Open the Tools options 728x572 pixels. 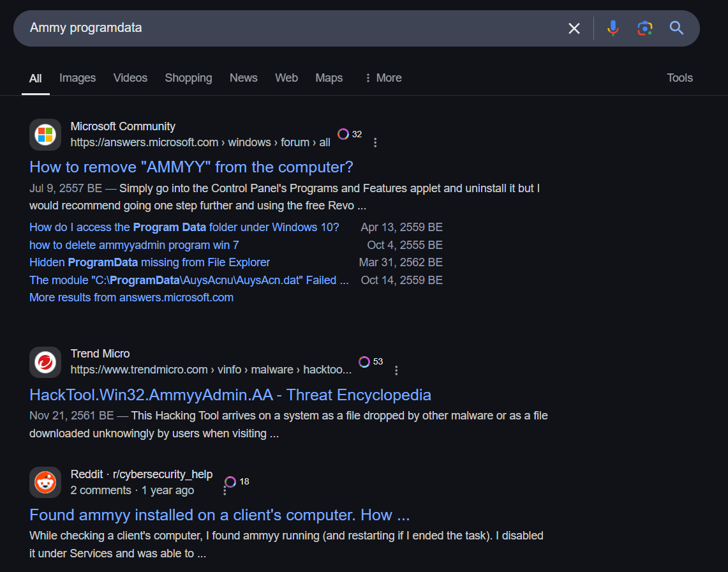pos(679,77)
